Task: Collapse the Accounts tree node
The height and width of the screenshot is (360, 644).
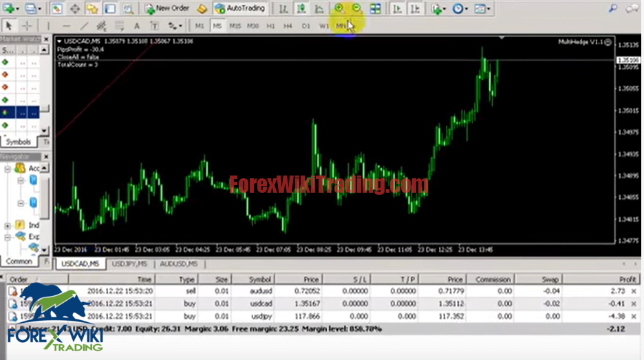Action: tap(8, 169)
